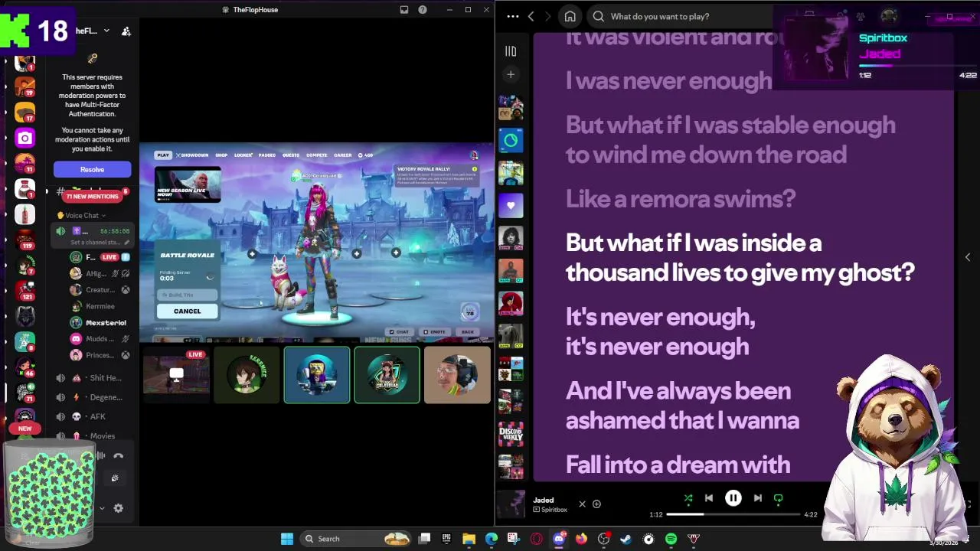Viewport: 980px width, 551px height.
Task: Click the Fortnite EMOTE button
Action: (435, 332)
